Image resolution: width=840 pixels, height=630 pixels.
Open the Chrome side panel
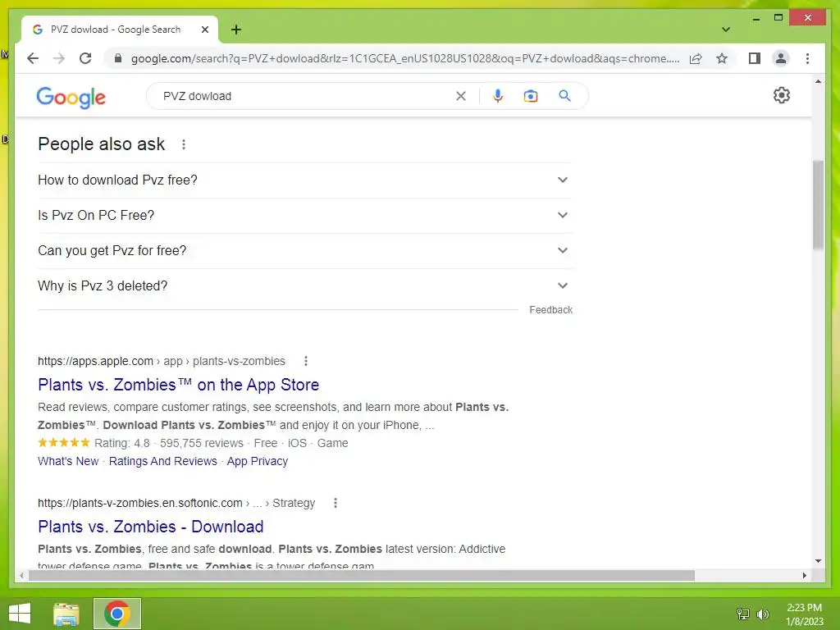[x=755, y=58]
